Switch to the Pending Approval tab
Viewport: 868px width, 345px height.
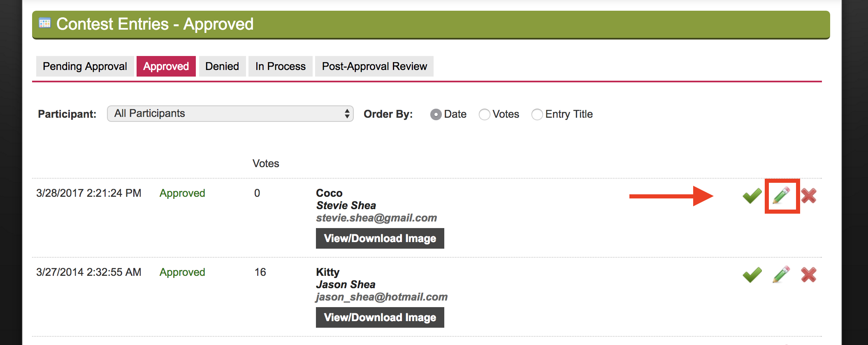(x=85, y=66)
